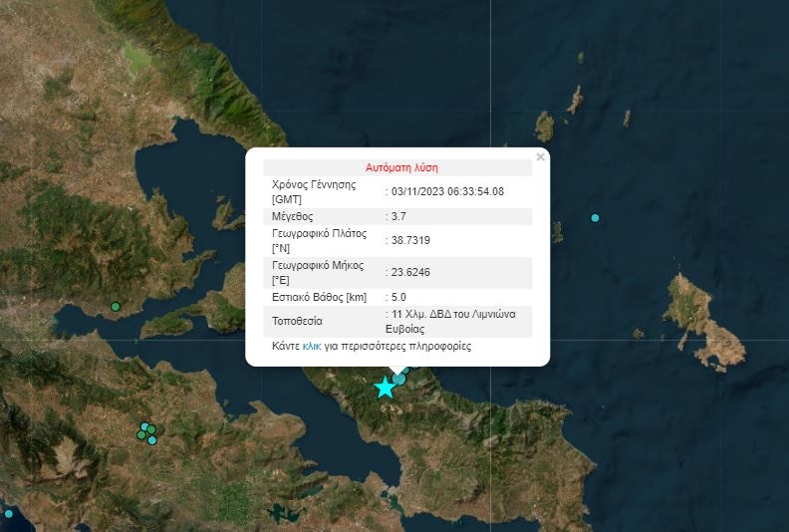
Task: Click the lowest cyan circle in the marker cluster
Action: tap(152, 439)
